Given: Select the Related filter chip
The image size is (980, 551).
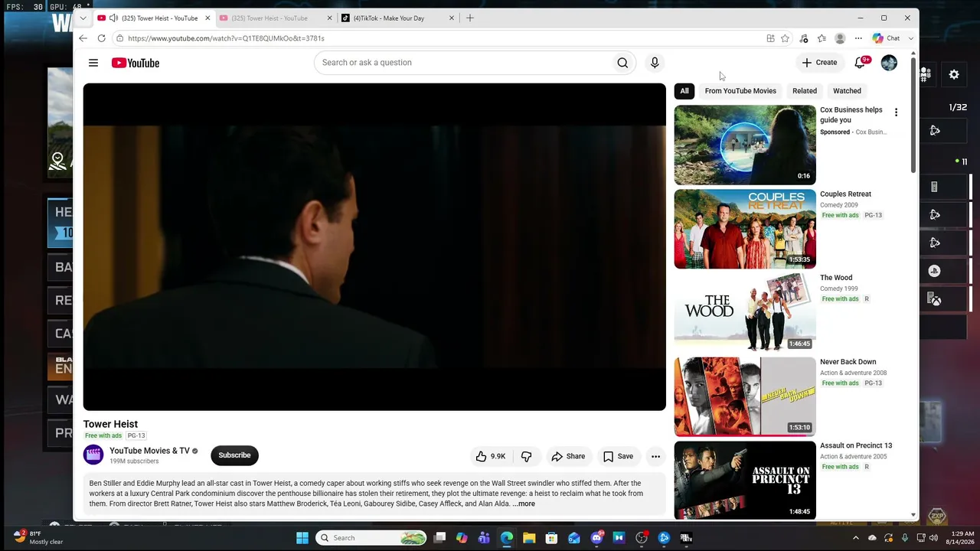Looking at the screenshot, I should pyautogui.click(x=805, y=91).
